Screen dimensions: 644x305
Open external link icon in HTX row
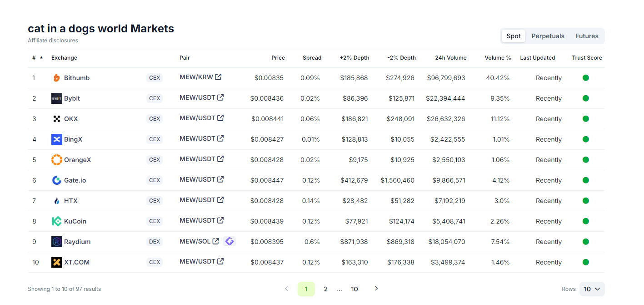(x=220, y=200)
